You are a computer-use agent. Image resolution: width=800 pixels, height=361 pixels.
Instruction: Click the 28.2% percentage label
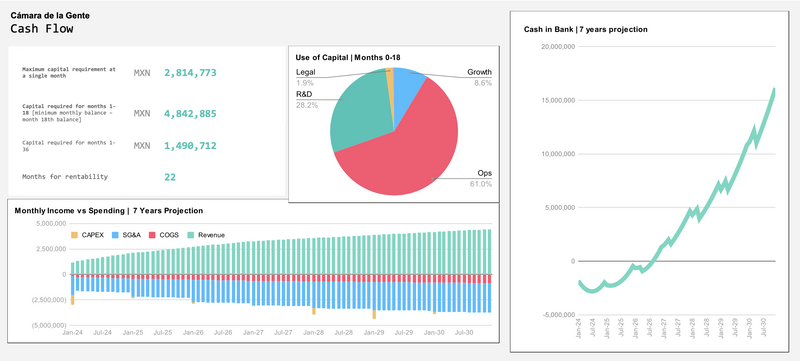point(307,105)
